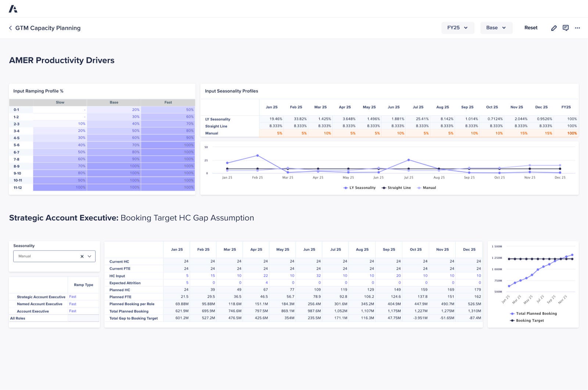The image size is (588, 390).
Task: Click the edit pencil icon
Action: click(x=554, y=28)
